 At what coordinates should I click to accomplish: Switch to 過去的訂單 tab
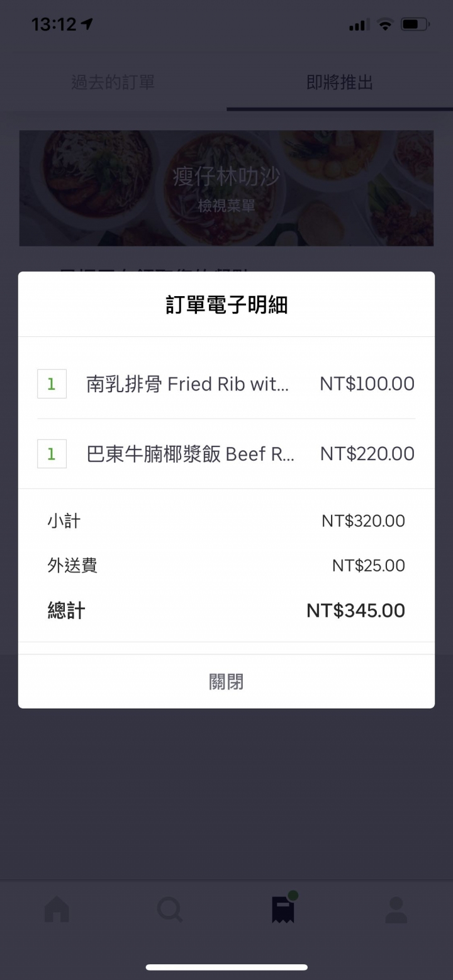click(x=113, y=82)
